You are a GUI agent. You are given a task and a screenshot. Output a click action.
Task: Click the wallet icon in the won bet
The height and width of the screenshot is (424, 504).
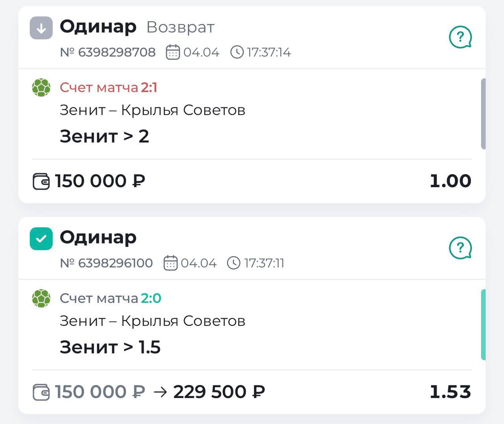coord(41,392)
